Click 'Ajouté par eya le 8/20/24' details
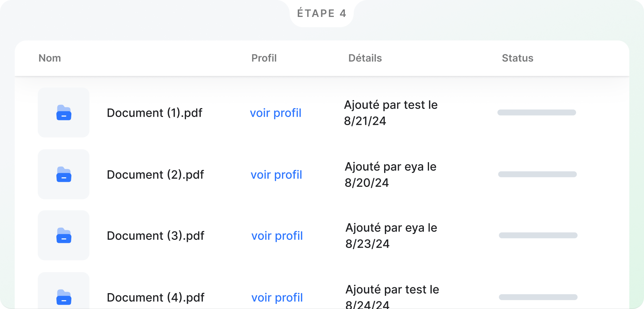 pyautogui.click(x=390, y=175)
